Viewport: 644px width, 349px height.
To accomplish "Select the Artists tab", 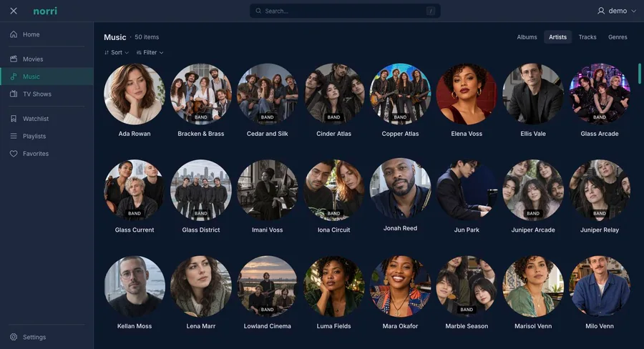I will coord(557,37).
